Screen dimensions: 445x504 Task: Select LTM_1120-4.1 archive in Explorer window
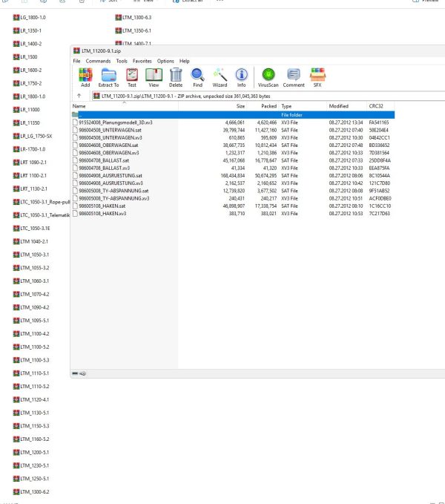tap(31, 399)
